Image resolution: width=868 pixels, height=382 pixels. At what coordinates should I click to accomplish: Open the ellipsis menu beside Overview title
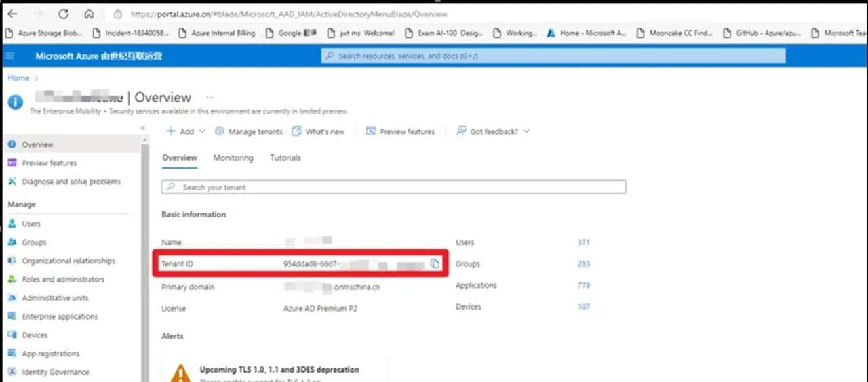click(x=210, y=98)
